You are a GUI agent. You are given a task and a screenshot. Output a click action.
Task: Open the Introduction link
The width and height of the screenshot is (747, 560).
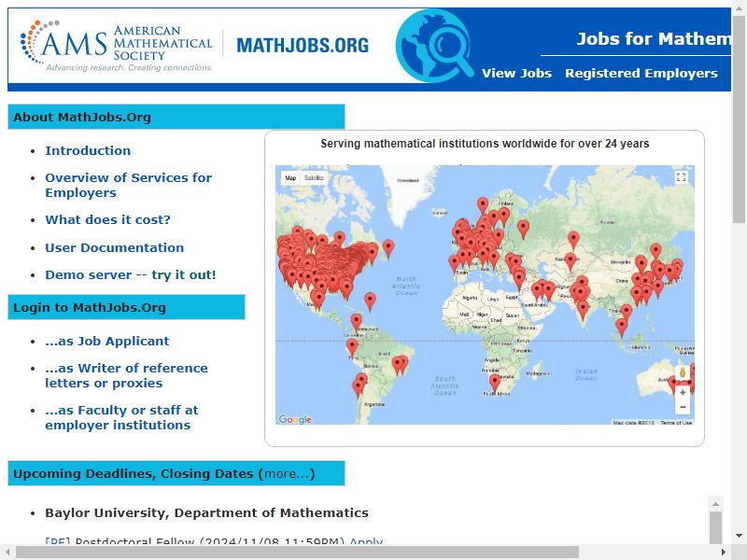[x=88, y=150]
